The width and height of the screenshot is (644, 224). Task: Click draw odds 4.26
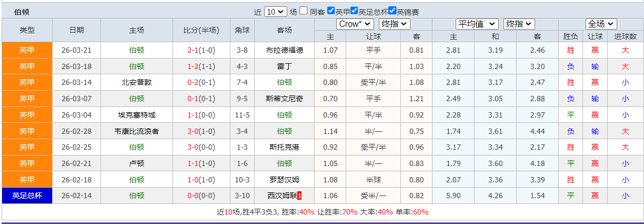click(495, 196)
